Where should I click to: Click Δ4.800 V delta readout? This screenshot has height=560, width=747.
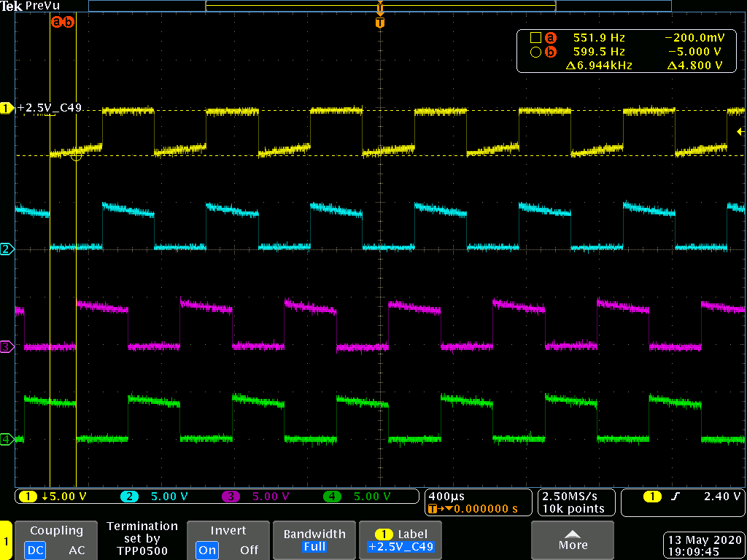point(694,65)
